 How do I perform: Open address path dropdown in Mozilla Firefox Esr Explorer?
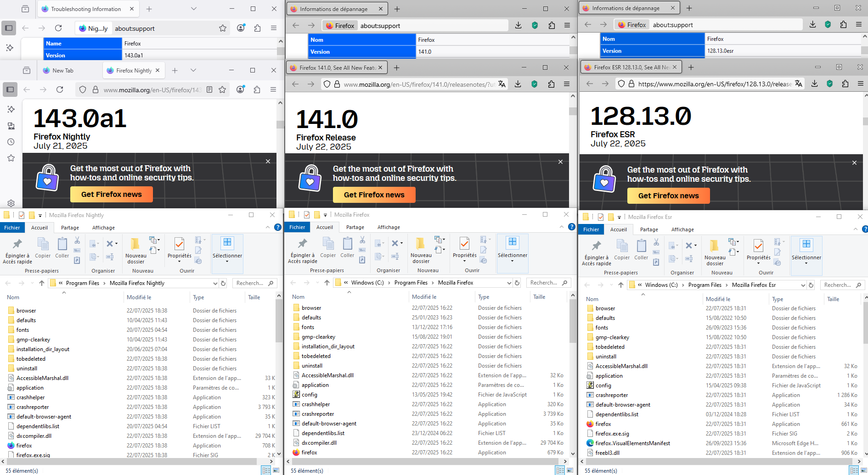click(x=803, y=285)
